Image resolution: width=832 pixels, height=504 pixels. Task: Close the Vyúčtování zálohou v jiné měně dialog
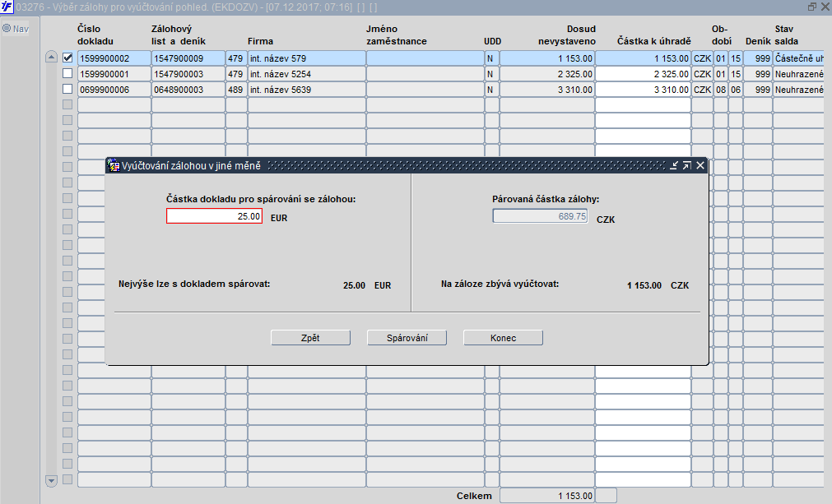pyautogui.click(x=700, y=165)
